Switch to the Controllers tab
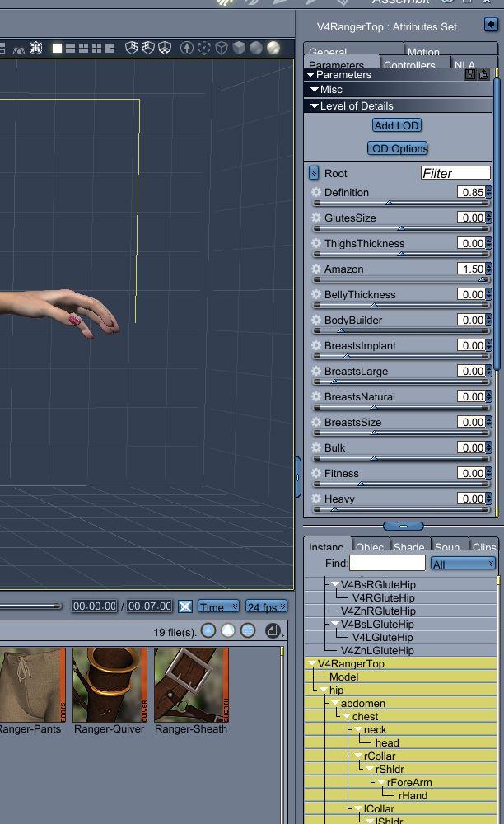The height and width of the screenshot is (824, 504). [415, 63]
